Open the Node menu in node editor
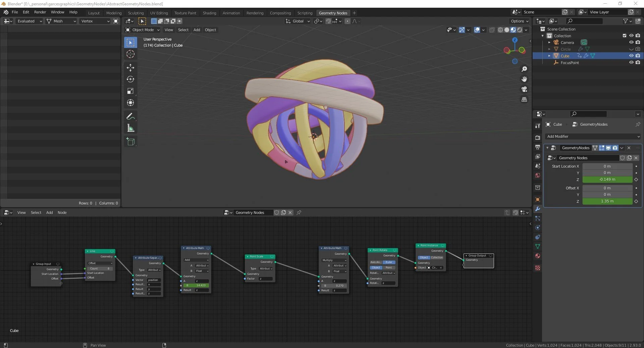 [x=62, y=213]
